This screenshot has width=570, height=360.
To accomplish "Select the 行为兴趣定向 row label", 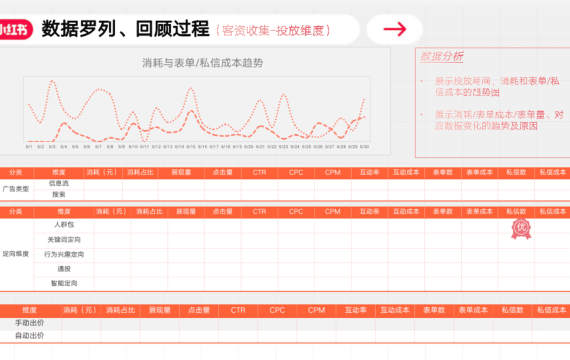I will (x=64, y=254).
